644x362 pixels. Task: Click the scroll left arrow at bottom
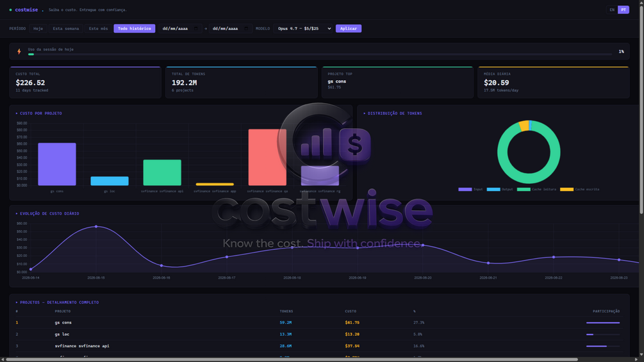[x=3, y=359]
